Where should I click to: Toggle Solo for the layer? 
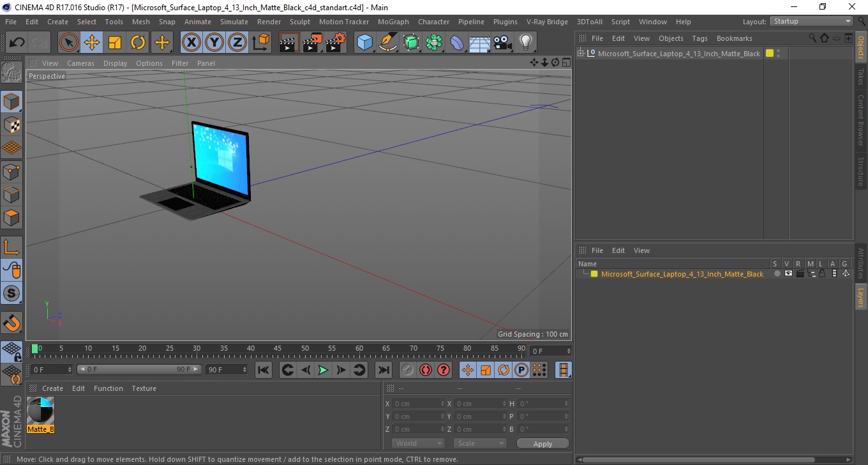click(777, 274)
